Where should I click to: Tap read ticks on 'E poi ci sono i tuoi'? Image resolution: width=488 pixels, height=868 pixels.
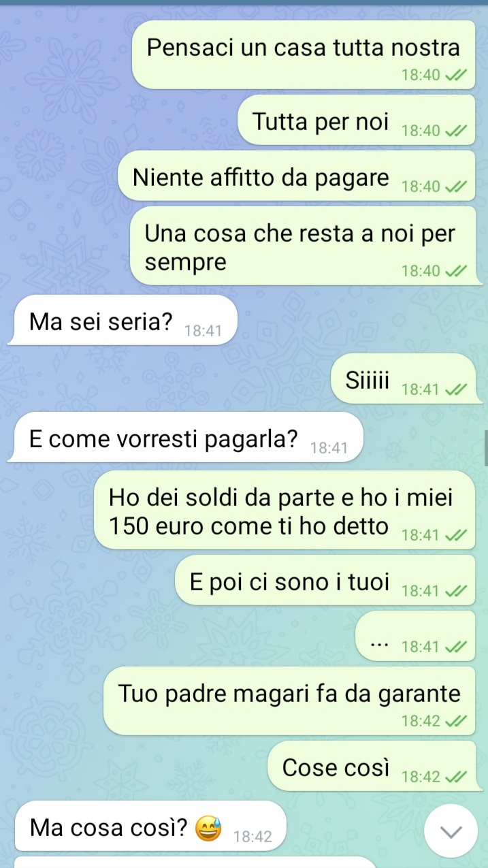tap(455, 591)
